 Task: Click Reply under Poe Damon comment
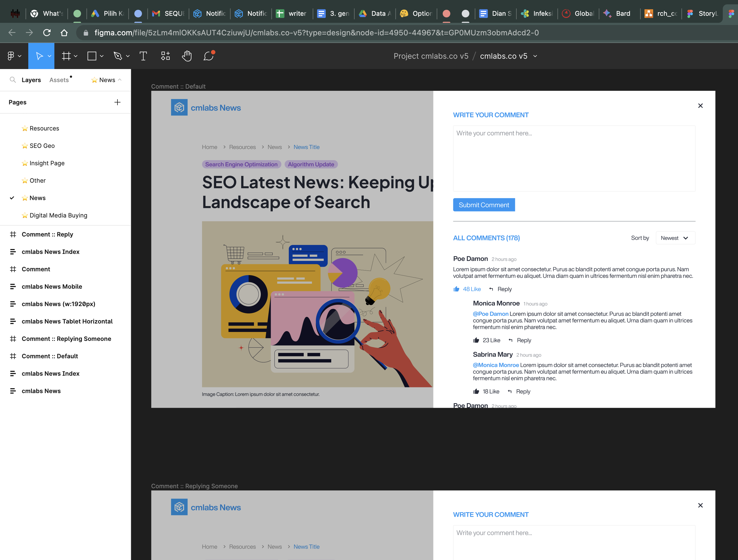tap(504, 289)
